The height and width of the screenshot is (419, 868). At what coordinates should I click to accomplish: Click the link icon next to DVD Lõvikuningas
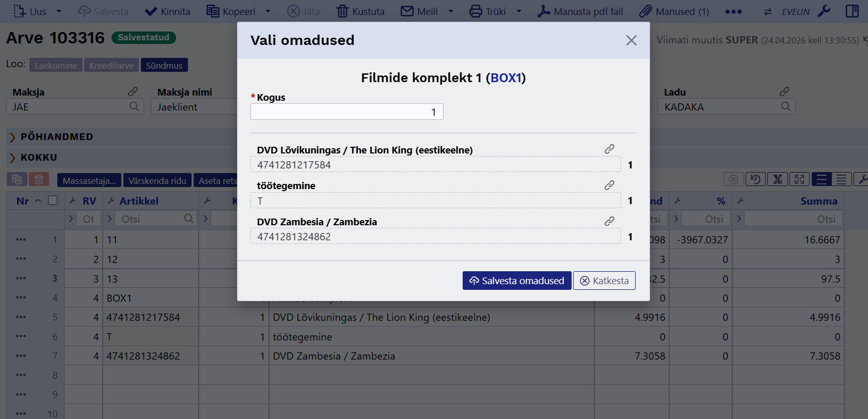click(609, 149)
